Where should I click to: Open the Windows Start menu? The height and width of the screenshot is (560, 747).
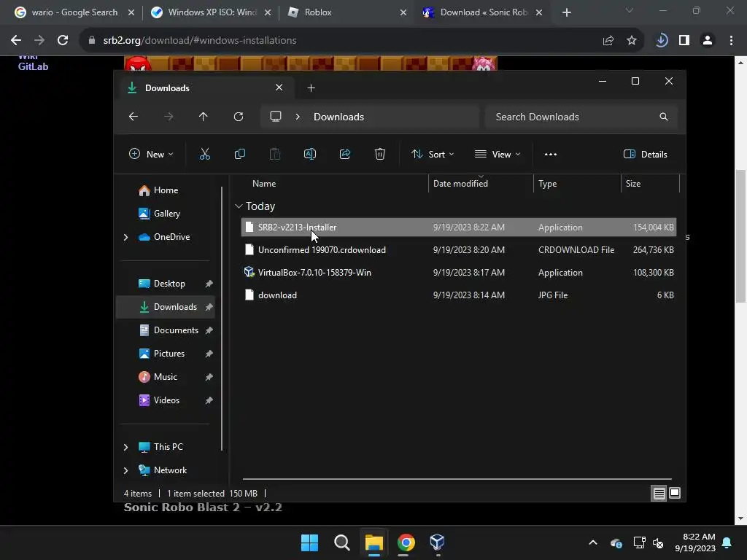coord(309,542)
